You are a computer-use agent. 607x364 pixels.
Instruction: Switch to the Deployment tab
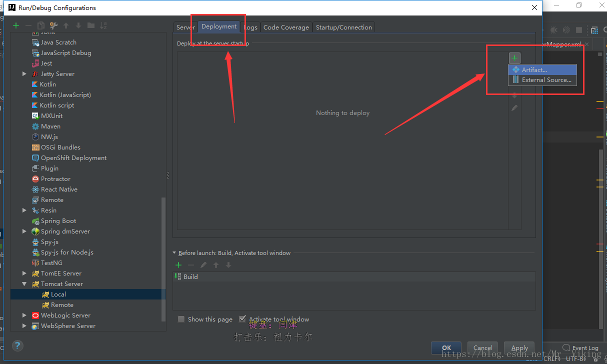tap(219, 27)
